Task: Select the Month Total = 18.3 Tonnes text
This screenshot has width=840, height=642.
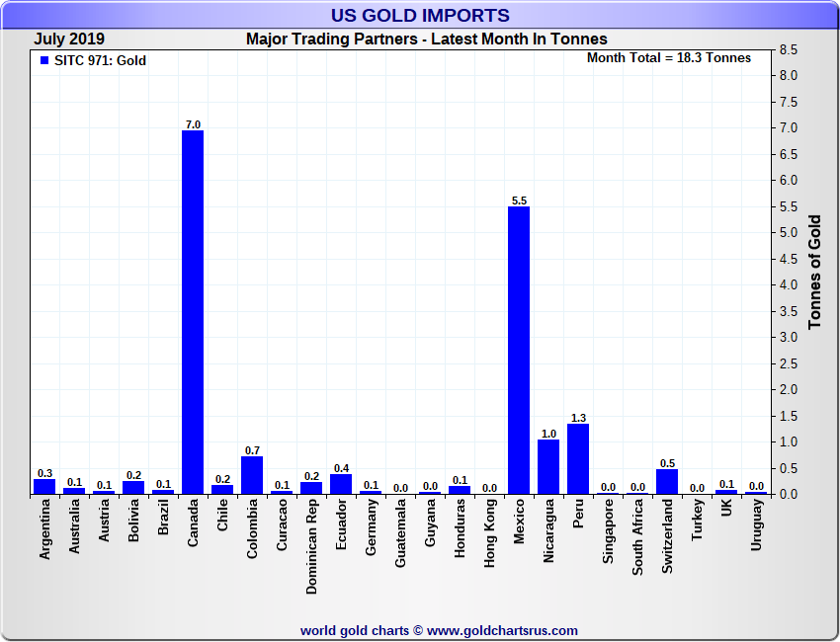Action: 669,58
